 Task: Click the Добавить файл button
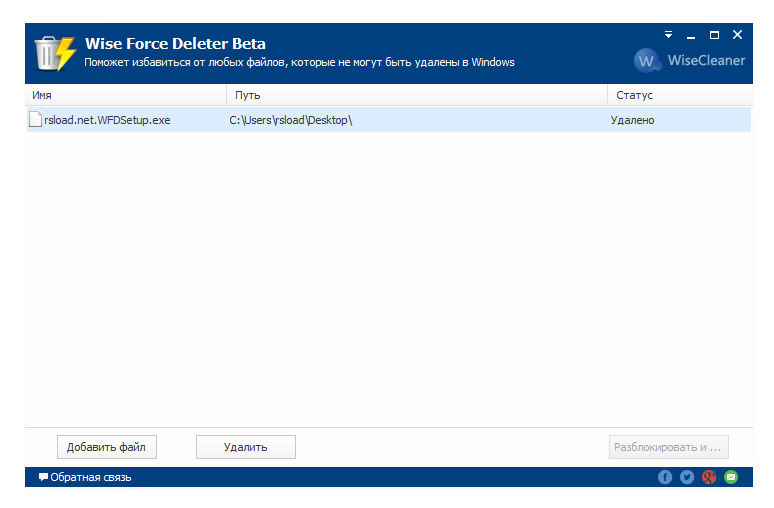point(107,447)
